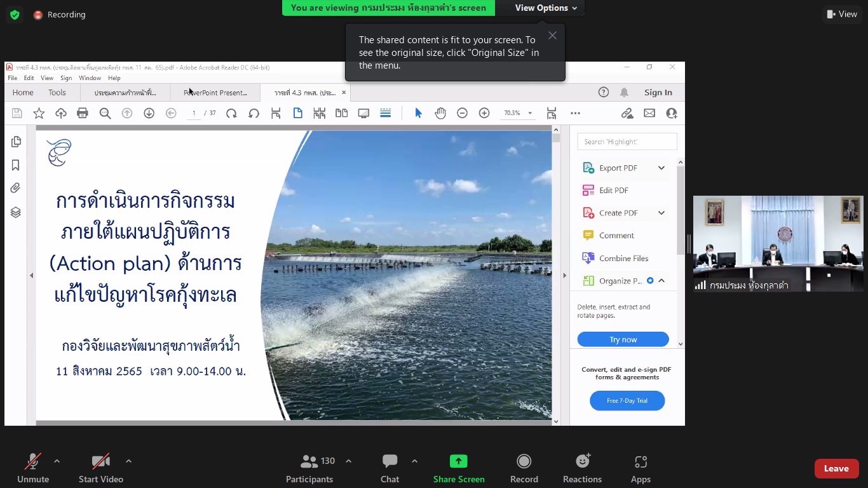Go to next page with down arrow
This screenshot has width=868, height=488.
[x=149, y=113]
